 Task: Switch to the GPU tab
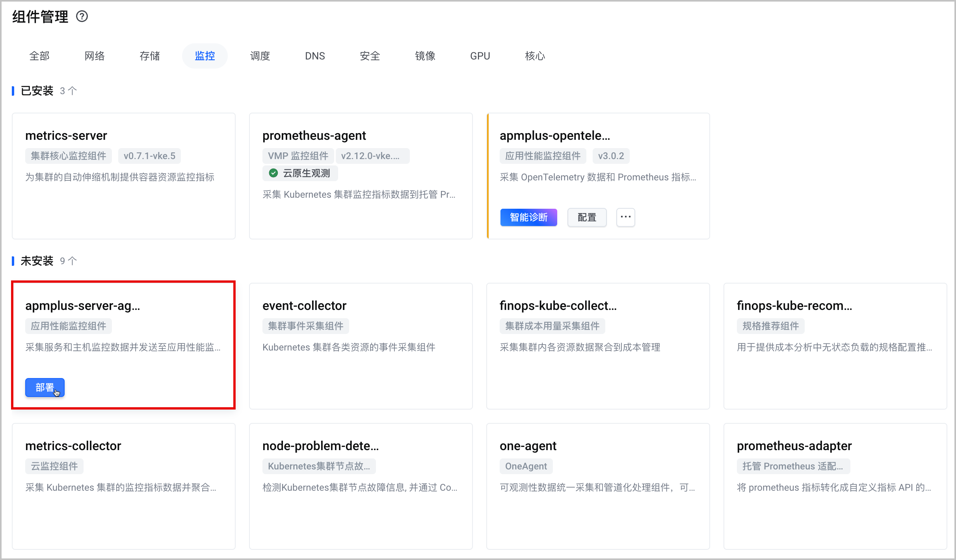480,56
